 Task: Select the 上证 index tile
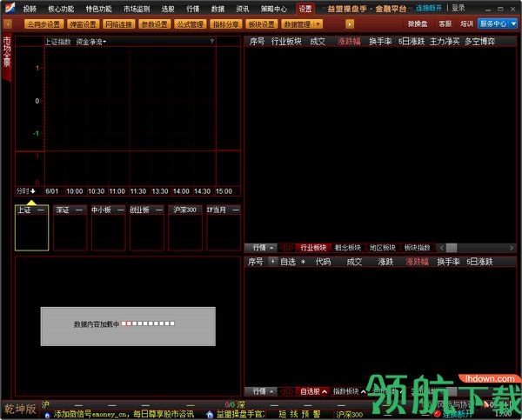point(31,228)
